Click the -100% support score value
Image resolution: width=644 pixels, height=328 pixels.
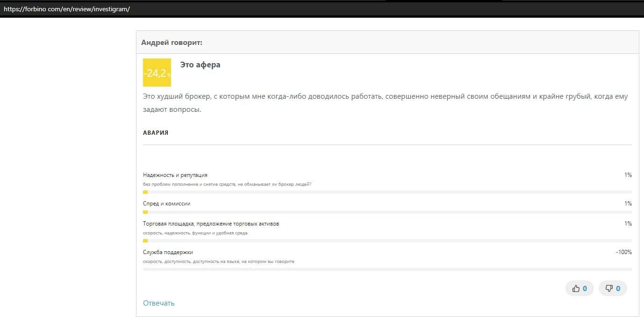(623, 252)
